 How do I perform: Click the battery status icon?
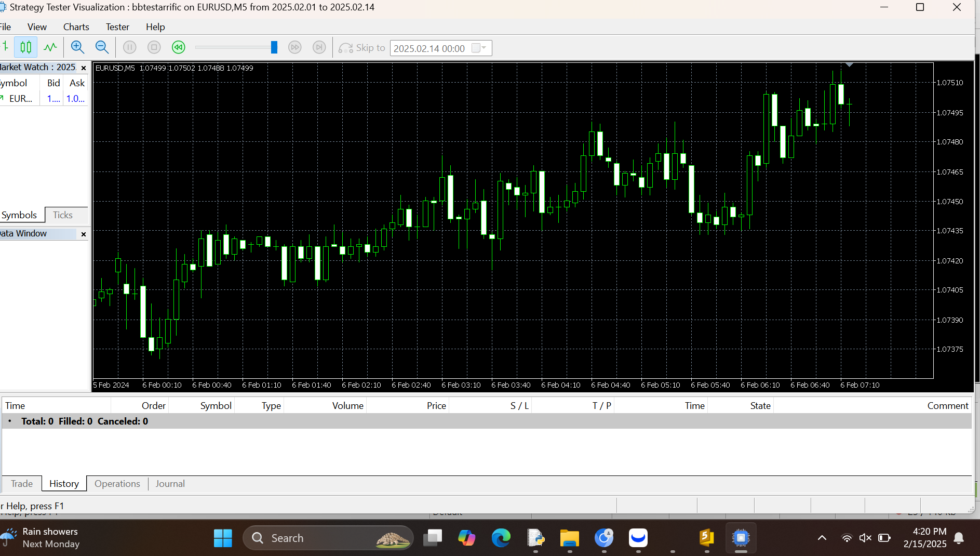(884, 538)
